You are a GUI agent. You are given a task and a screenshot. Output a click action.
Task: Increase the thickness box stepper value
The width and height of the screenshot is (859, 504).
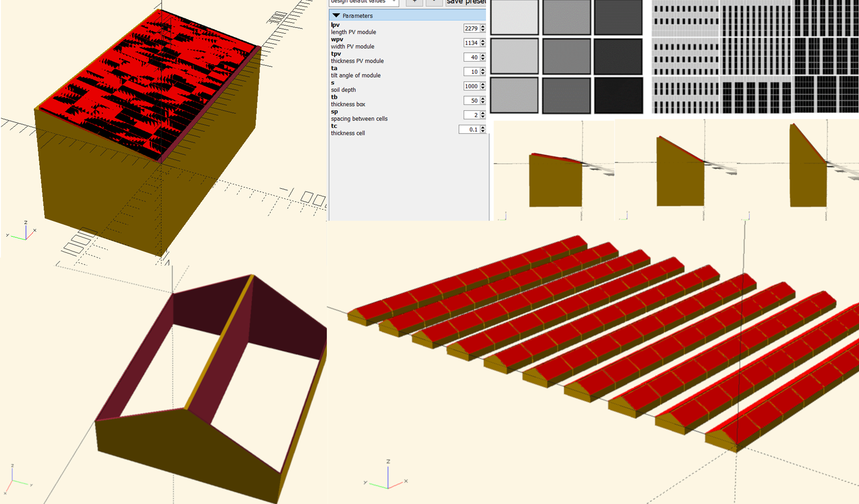click(483, 98)
